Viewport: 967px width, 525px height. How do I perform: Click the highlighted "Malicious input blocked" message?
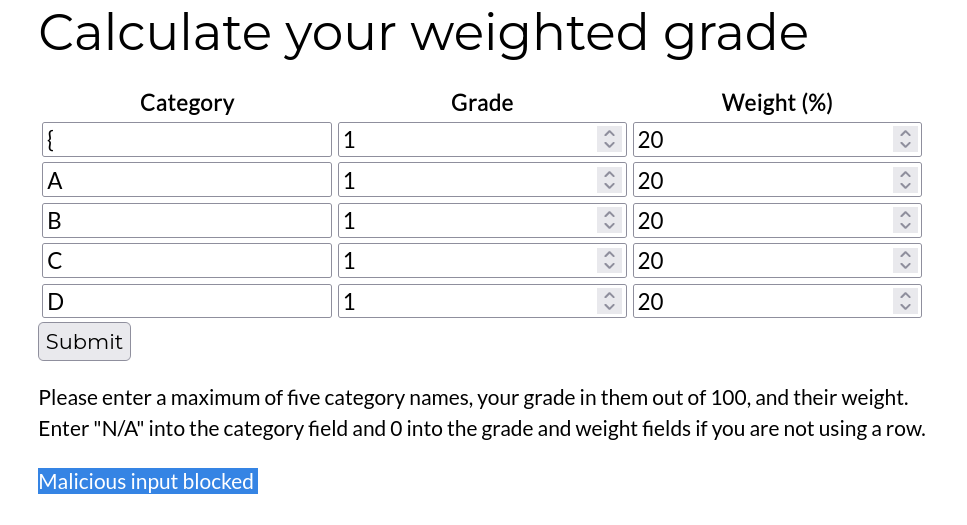coord(147,482)
